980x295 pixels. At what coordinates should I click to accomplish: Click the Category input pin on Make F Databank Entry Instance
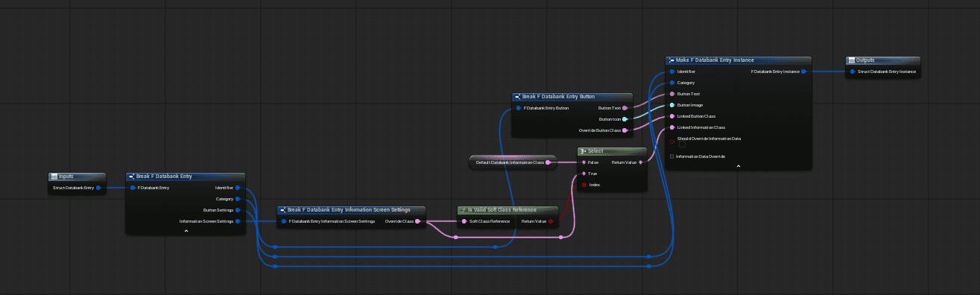coord(672,83)
